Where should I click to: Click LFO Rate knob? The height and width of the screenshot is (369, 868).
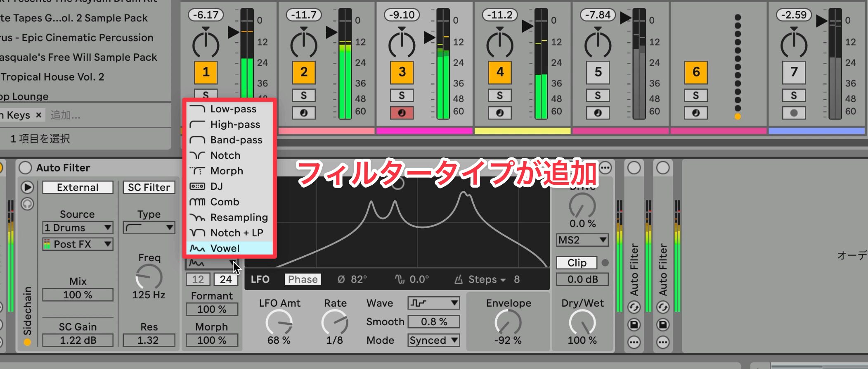pos(335,323)
